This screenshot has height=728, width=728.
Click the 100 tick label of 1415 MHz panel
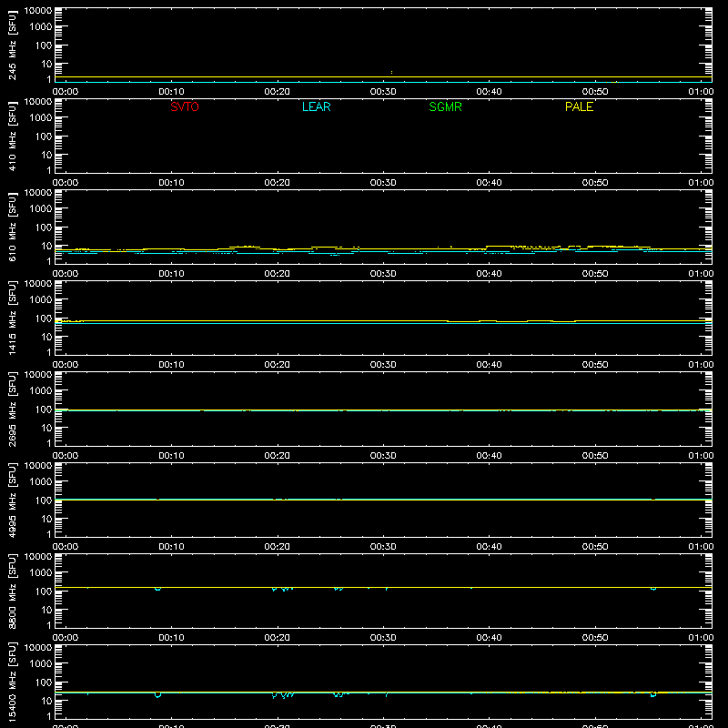44,318
